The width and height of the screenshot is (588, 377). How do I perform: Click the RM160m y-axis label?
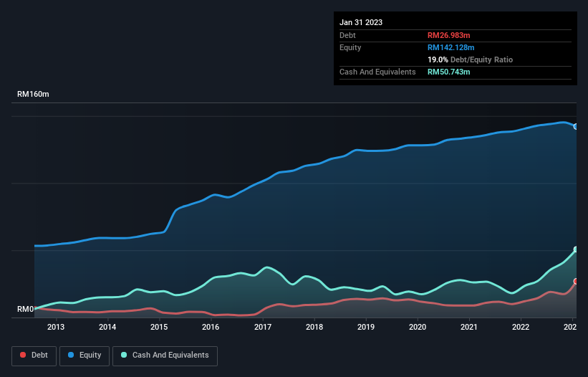[33, 94]
